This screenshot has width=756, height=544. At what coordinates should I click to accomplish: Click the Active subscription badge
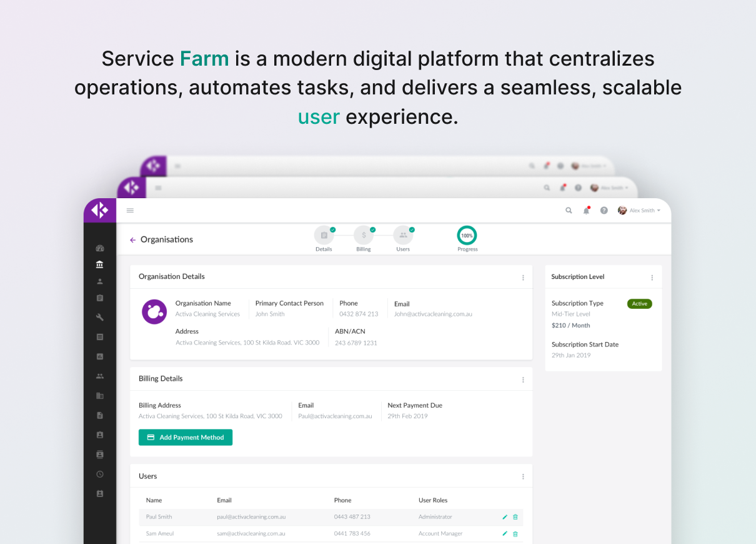click(639, 304)
